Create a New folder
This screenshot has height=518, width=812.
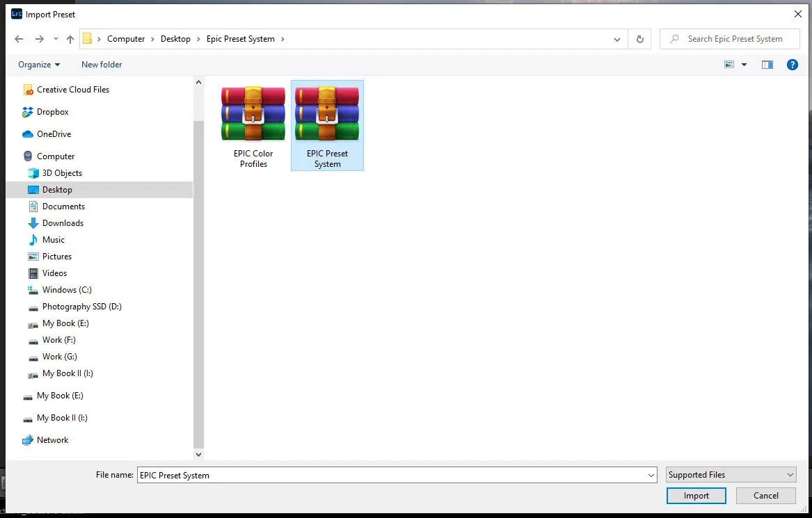(101, 64)
